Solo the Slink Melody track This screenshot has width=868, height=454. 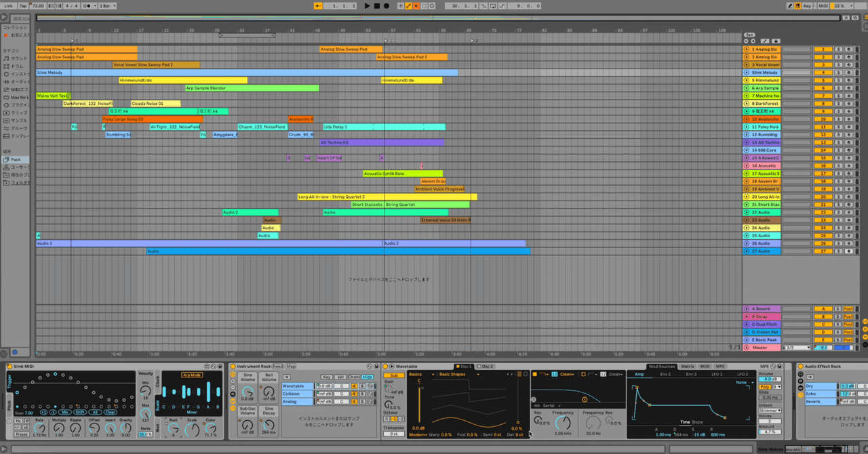839,72
